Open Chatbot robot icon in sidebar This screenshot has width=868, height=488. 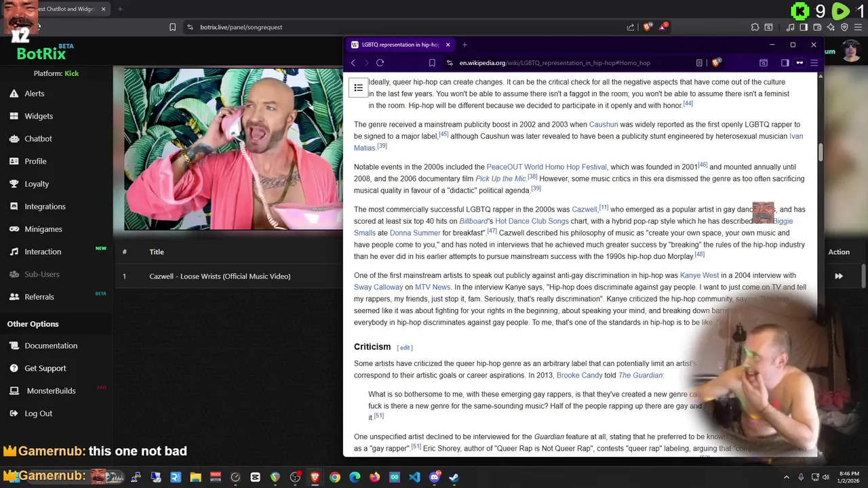pyautogui.click(x=14, y=138)
